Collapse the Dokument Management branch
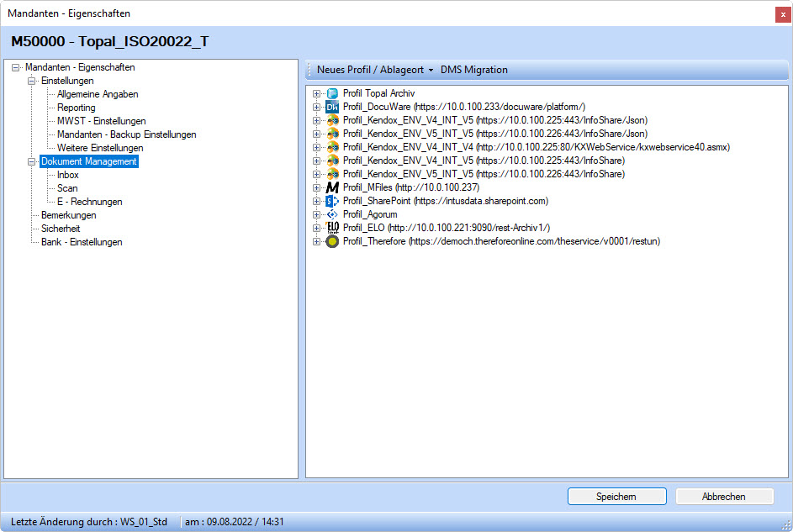Image resolution: width=793 pixels, height=532 pixels. click(x=32, y=161)
